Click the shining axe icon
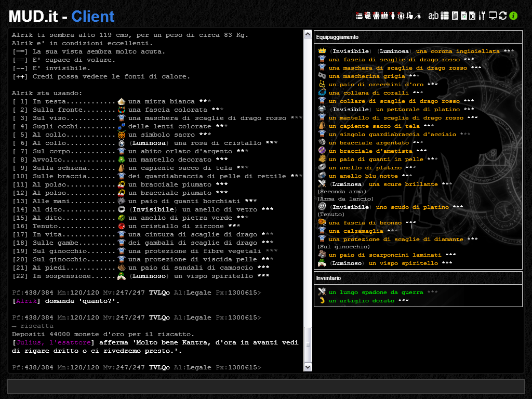This screenshot has width=532, height=399. tap(322, 184)
